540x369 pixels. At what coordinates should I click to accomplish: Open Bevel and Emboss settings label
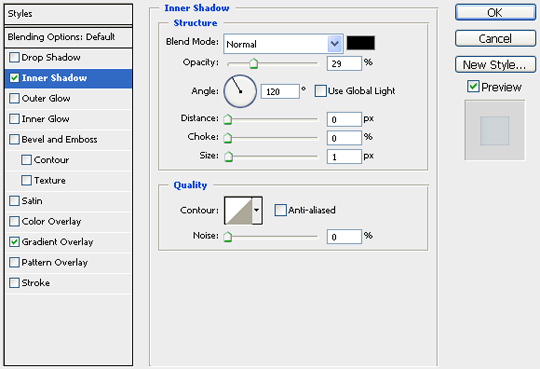tap(59, 139)
